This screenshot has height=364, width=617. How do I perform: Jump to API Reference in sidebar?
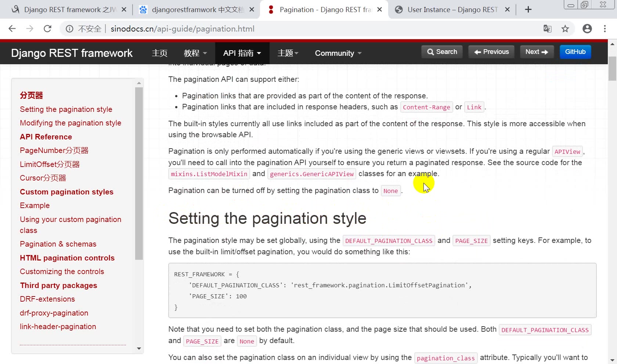coord(46,137)
